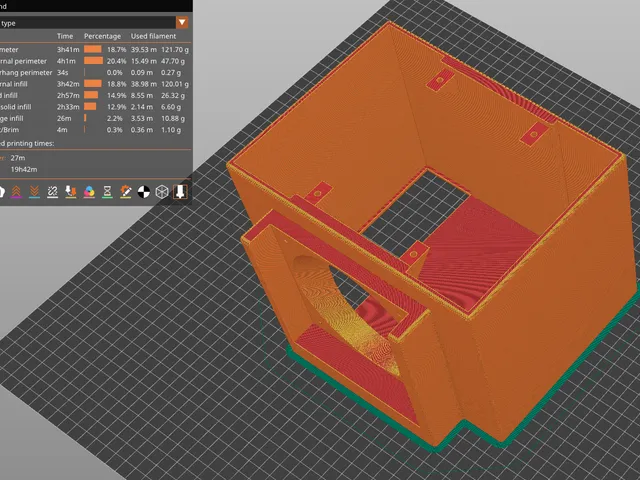The height and width of the screenshot is (480, 640).
Task: Toggle color changes visibility icon
Action: (89, 191)
